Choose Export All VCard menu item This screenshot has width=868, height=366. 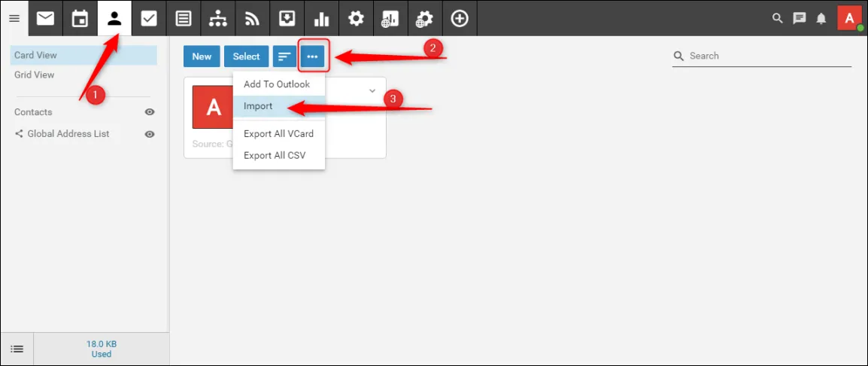[279, 133]
